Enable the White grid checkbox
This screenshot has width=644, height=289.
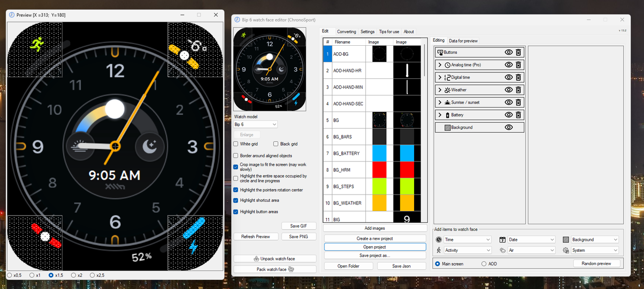[x=236, y=144]
